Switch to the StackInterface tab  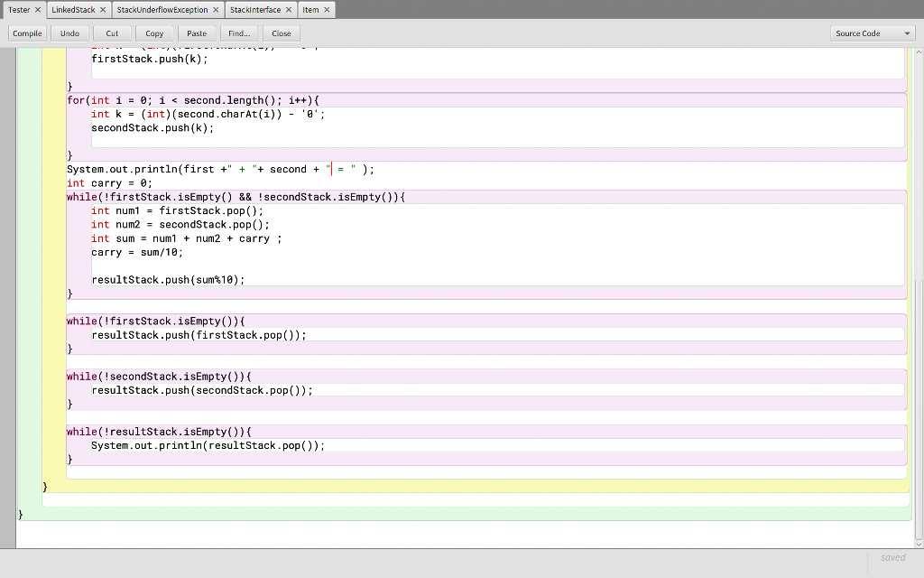click(x=254, y=10)
